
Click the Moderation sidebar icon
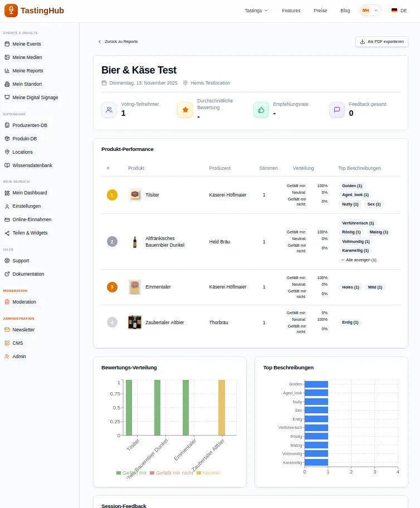pos(7,302)
